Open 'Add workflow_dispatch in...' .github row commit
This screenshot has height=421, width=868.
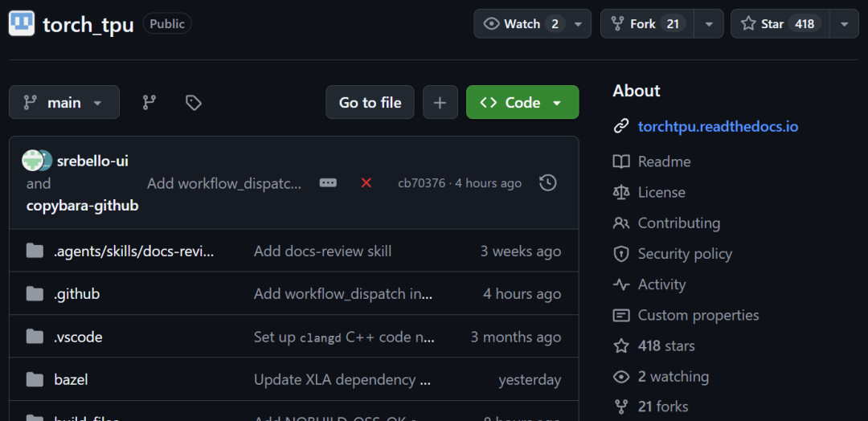coord(343,294)
